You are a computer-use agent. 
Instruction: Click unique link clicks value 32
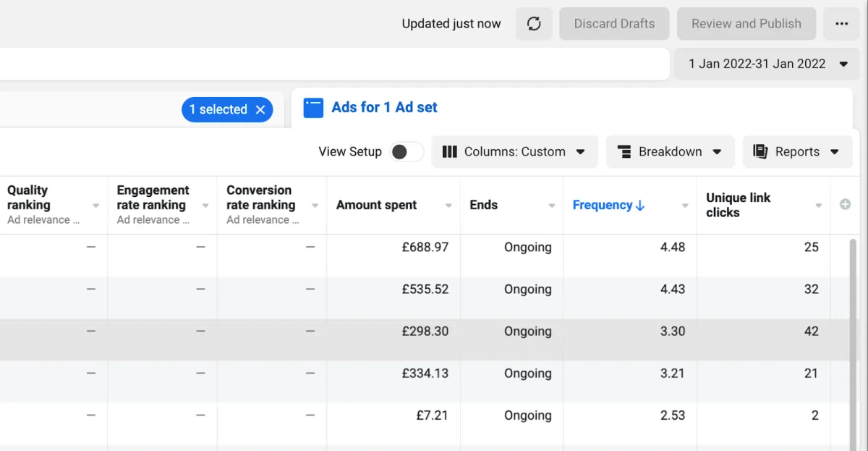coord(811,289)
